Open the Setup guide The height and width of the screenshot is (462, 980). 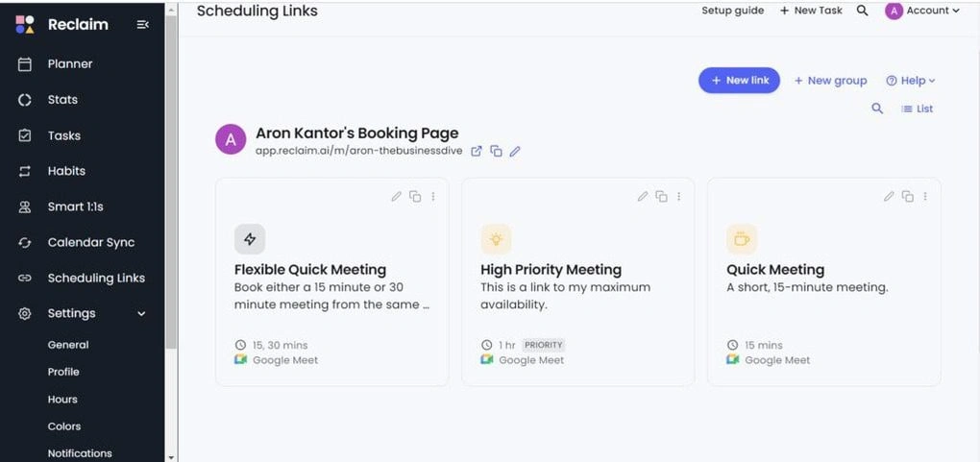(x=732, y=11)
